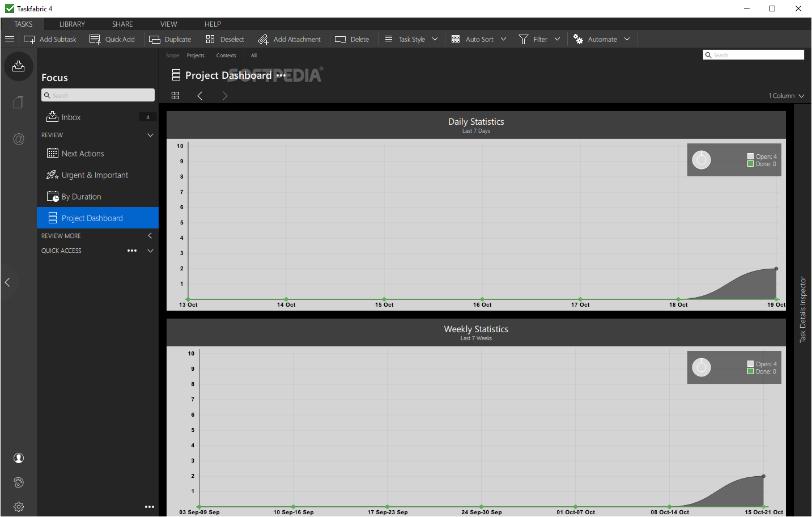Expand the REVIEW MORE section
The width and height of the screenshot is (812, 517).
[x=150, y=236]
